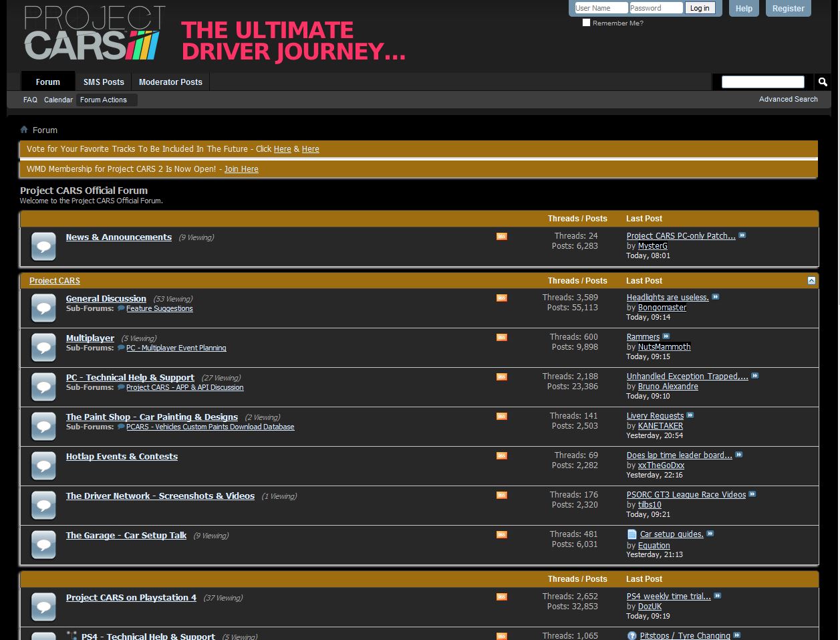The width and height of the screenshot is (840, 640).
Task: Switch to the Moderator Posts tab
Action: click(170, 82)
